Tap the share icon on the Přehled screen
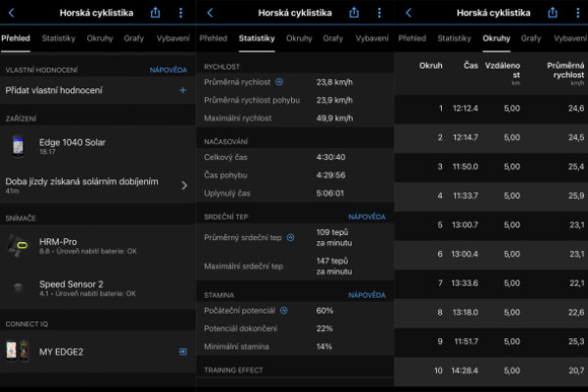 pyautogui.click(x=157, y=13)
